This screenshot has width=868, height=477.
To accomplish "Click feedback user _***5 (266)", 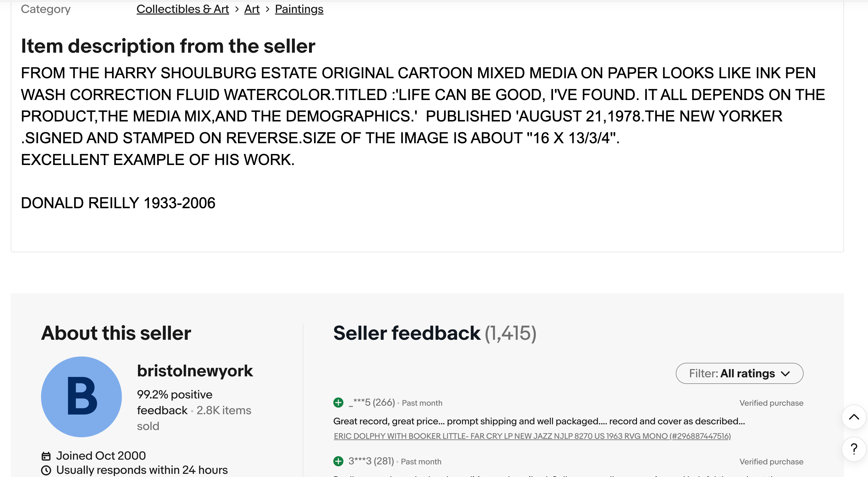I will coord(371,403).
